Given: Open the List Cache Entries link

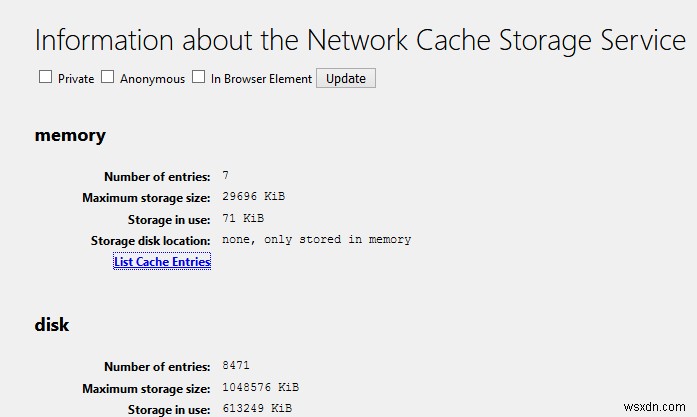Looking at the screenshot, I should 162,262.
